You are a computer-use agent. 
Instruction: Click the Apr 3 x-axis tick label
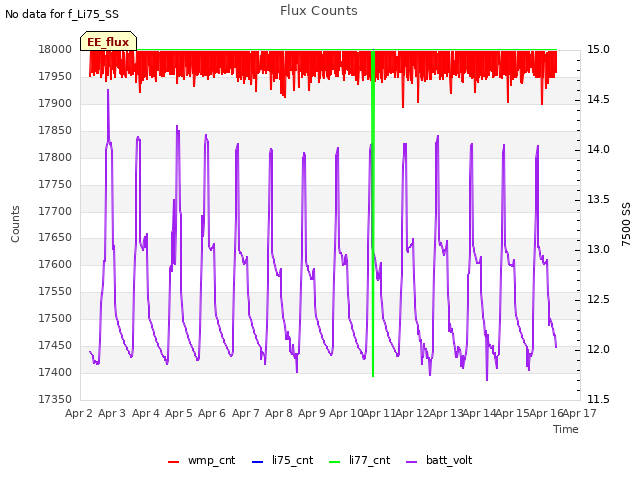click(112, 413)
